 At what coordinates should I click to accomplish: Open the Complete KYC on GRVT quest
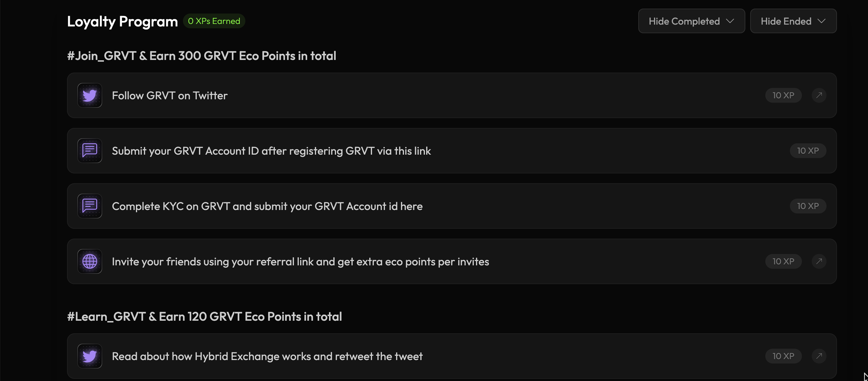(267, 206)
